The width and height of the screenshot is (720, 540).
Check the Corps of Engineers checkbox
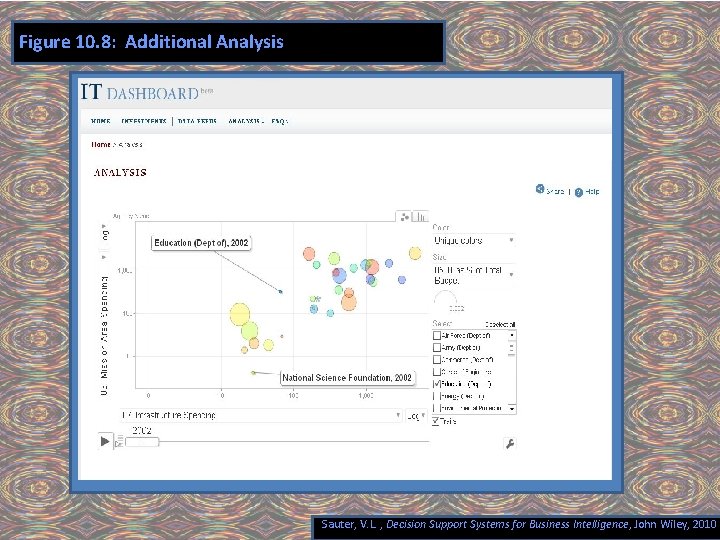437,372
